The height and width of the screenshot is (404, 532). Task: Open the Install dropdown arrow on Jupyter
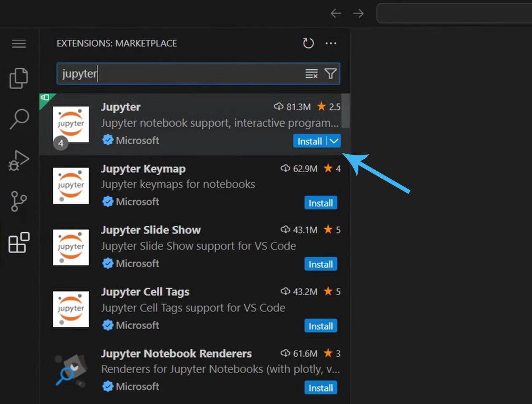[334, 141]
